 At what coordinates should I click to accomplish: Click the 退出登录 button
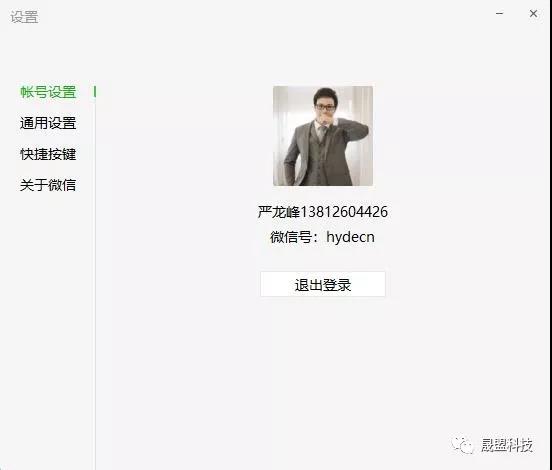coord(323,284)
